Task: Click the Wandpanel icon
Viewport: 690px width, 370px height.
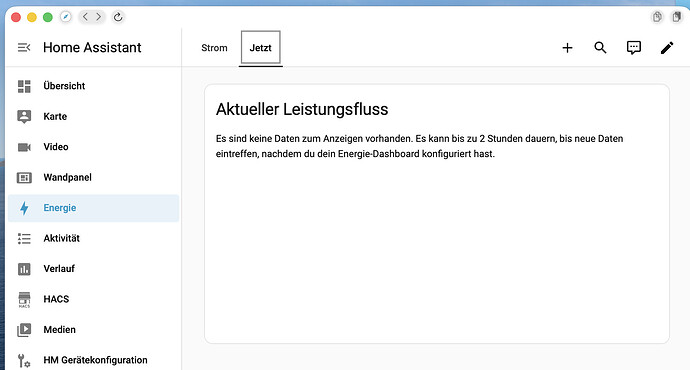Action: point(24,177)
